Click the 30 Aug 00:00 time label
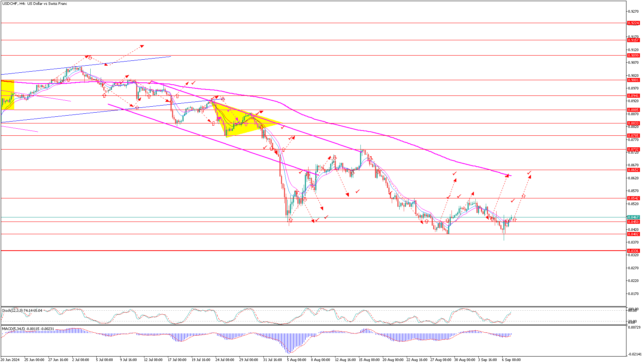Image resolution: width=644 pixels, height=364 pixels. click(465, 360)
